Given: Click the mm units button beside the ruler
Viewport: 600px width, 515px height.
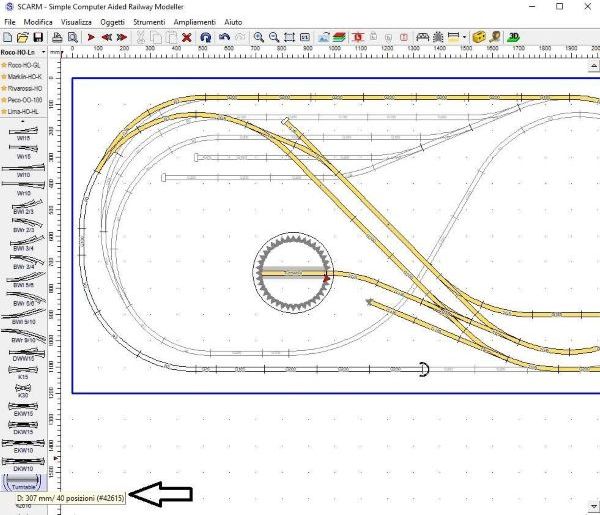Looking at the screenshot, I should 54,52.
